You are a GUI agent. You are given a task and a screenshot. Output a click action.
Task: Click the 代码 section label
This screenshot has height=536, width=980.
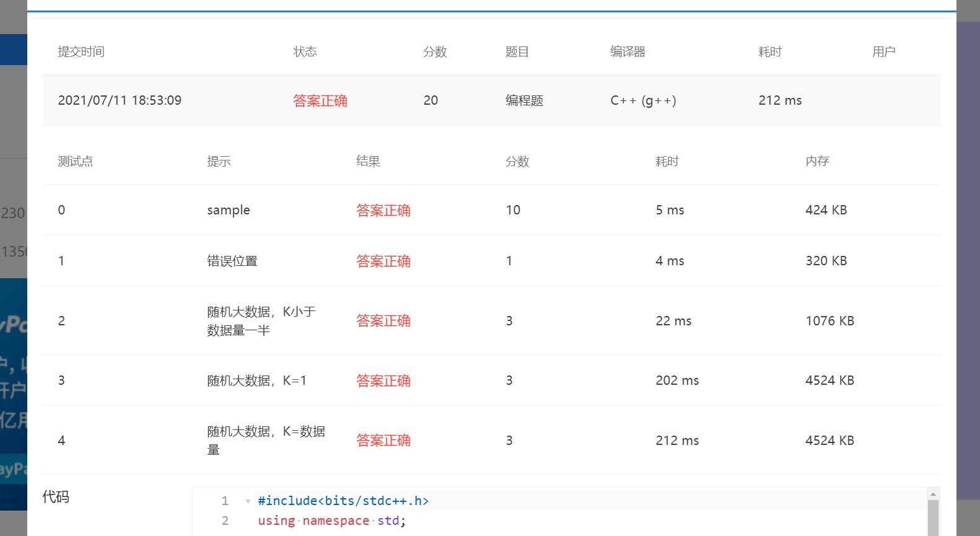pyautogui.click(x=56, y=496)
